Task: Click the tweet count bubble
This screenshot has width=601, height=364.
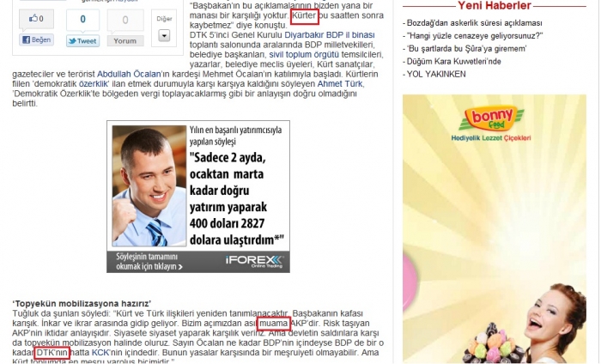Action: pos(82,19)
